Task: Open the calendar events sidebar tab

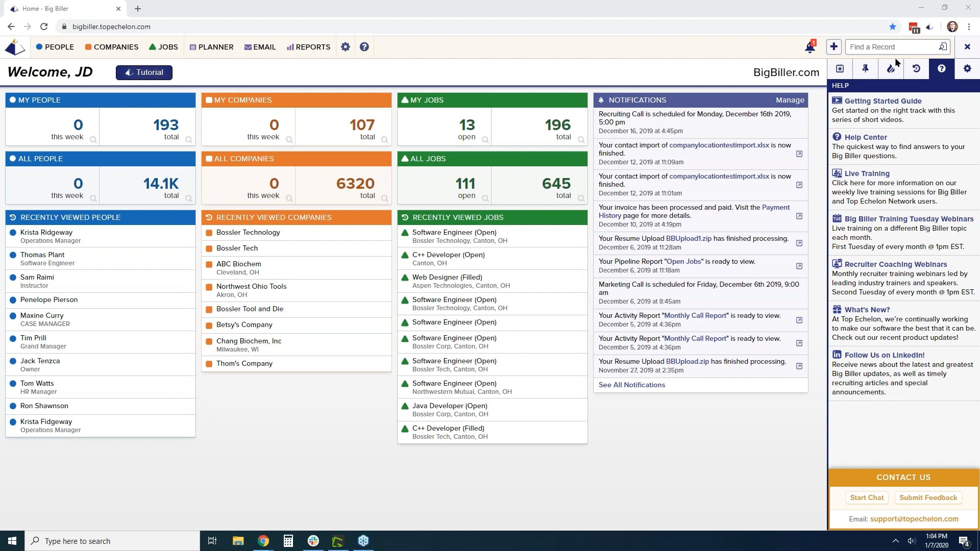Action: [840, 68]
